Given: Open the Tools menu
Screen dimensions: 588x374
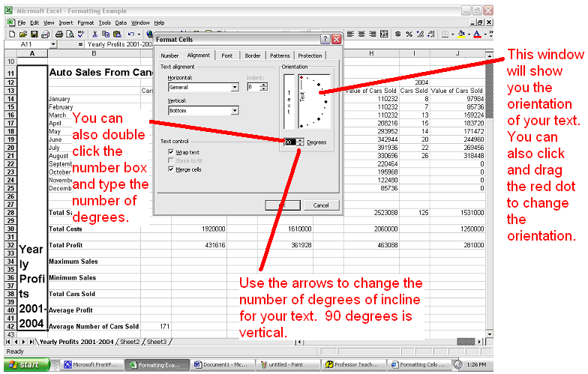Looking at the screenshot, I should tap(105, 22).
